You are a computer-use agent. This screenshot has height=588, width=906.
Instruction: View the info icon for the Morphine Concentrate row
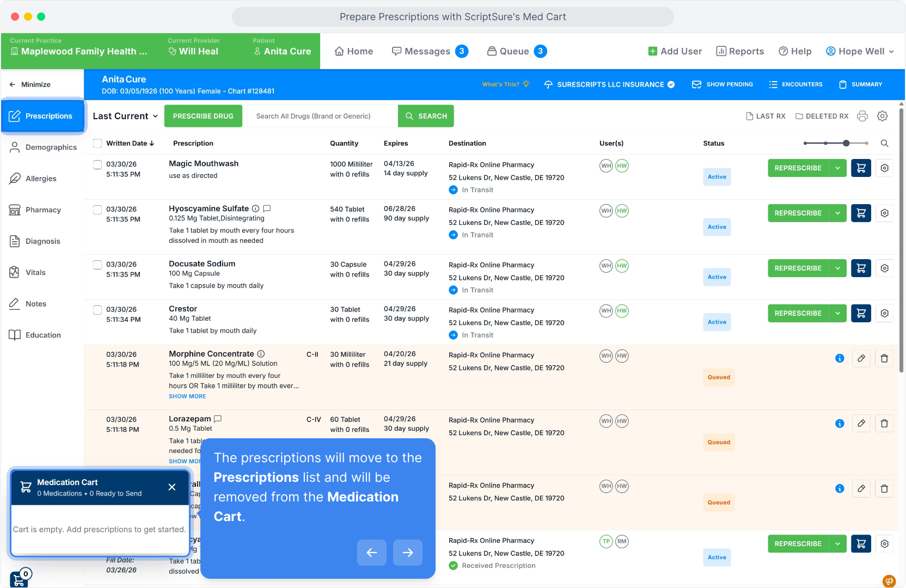coord(840,358)
